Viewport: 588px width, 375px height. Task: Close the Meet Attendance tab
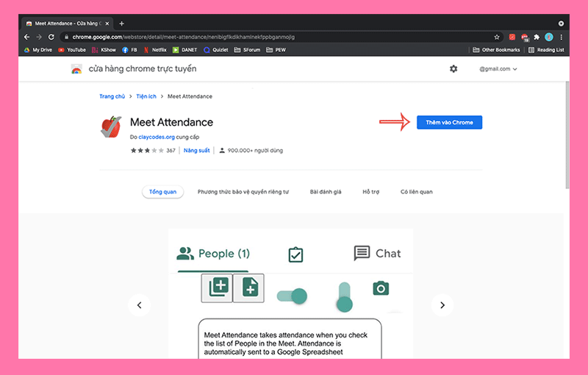point(107,24)
